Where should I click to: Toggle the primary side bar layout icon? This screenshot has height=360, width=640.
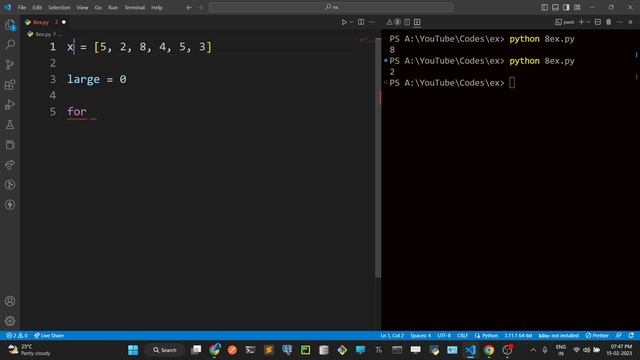click(544, 7)
